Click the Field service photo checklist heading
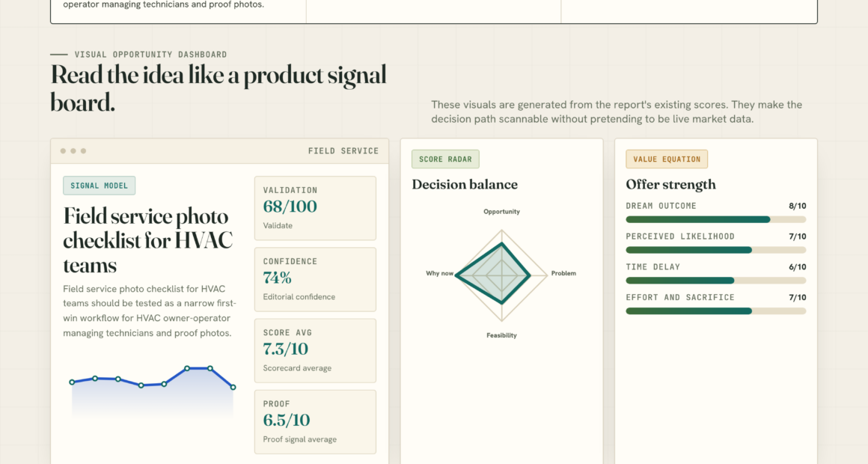The height and width of the screenshot is (464, 868). [x=148, y=240]
